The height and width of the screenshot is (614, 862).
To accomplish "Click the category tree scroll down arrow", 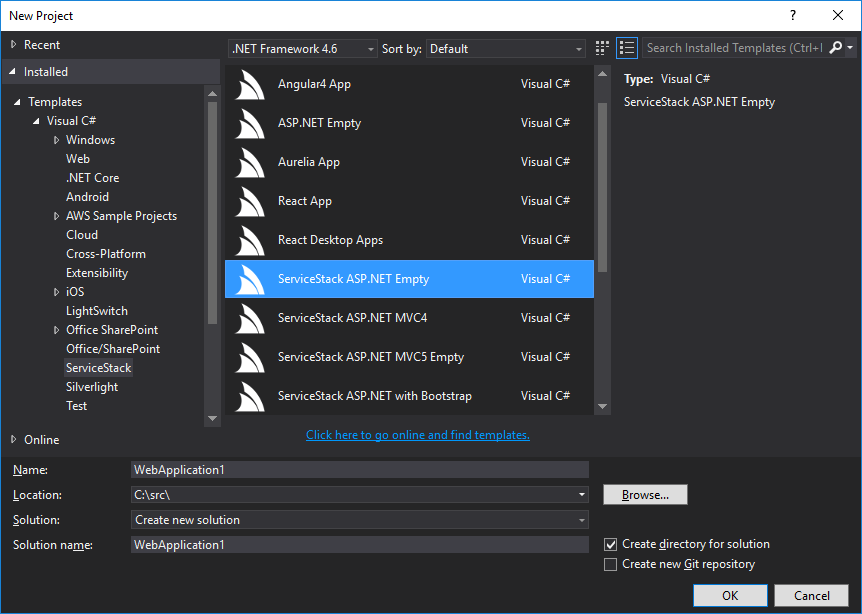I will 212,418.
